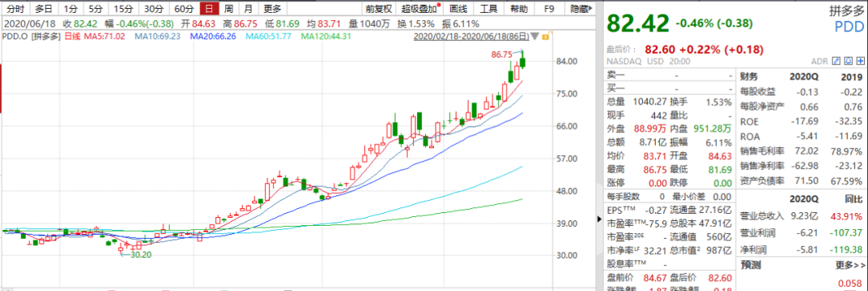Click the MA60:51.77 indicator label
Image resolution: width=868 pixels, height=291 pixels.
point(269,36)
